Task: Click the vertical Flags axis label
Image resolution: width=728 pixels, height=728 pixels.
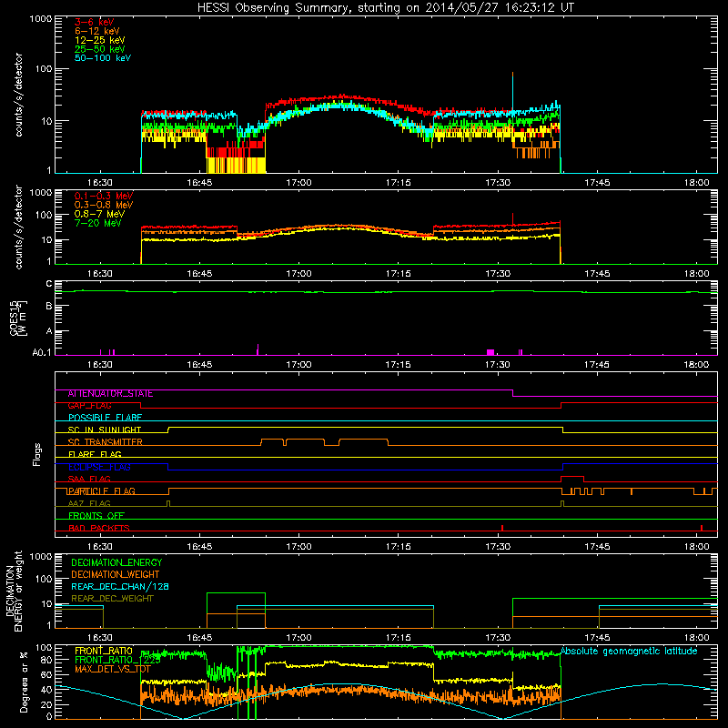Action: point(37,454)
